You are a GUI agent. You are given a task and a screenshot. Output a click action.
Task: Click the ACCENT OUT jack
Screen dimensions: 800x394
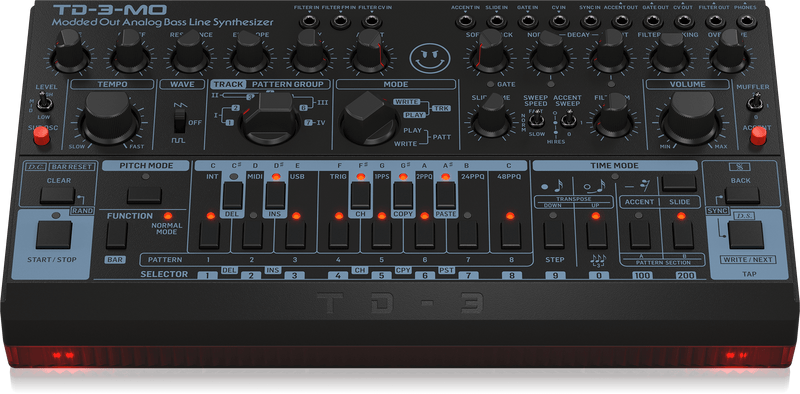621,21
